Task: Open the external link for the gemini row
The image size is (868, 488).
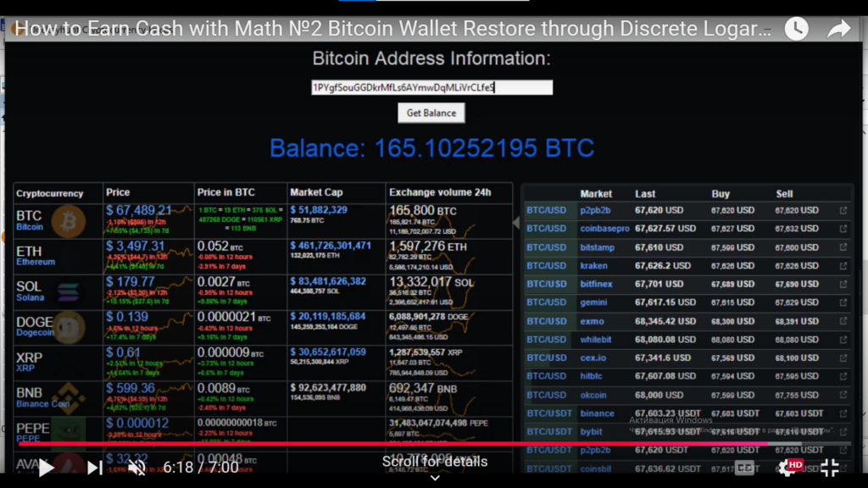Action: [x=843, y=302]
